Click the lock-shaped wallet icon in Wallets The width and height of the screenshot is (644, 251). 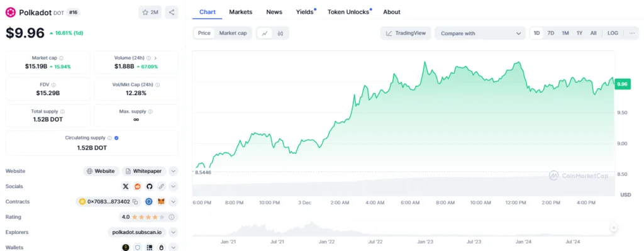162,247
